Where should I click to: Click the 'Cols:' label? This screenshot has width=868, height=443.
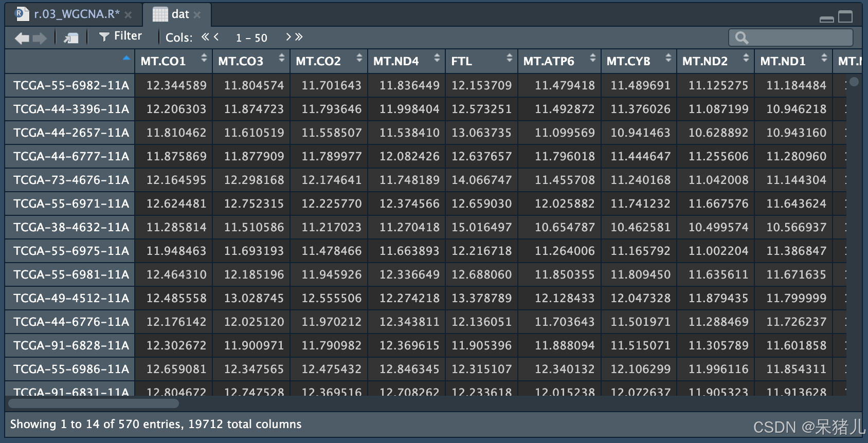coord(179,38)
